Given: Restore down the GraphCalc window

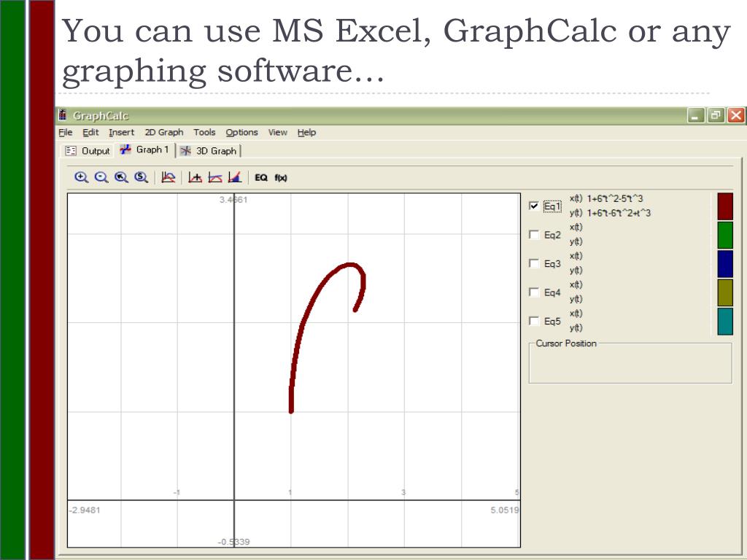Looking at the screenshot, I should click(716, 115).
